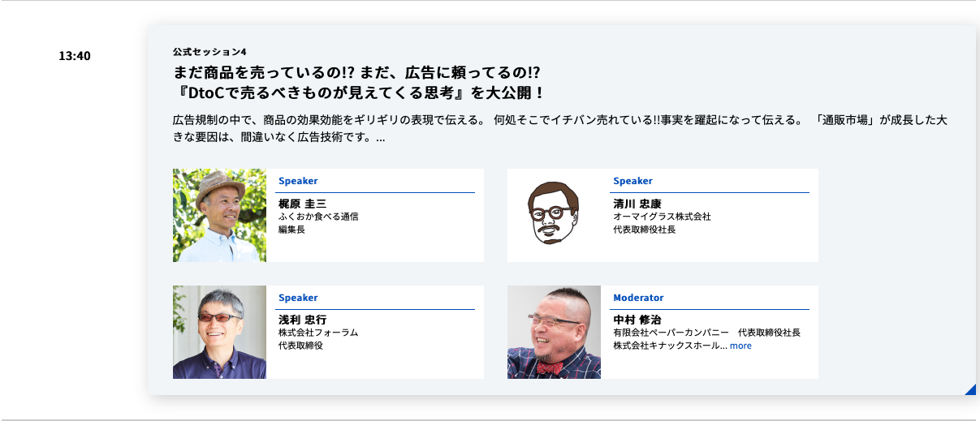Select the speaker name 清川 忠康
Screen dimensions: 980x421
pos(637,204)
